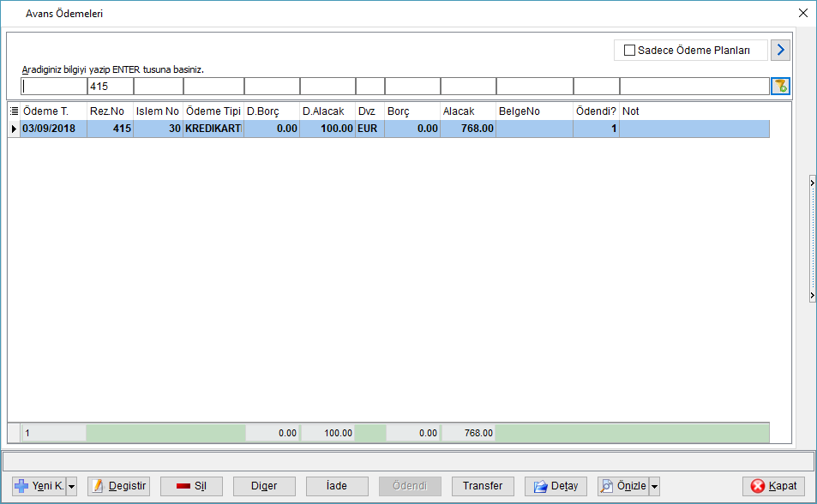Click Yeni K. button with plus icon
The width and height of the screenshot is (817, 504).
coord(39,486)
